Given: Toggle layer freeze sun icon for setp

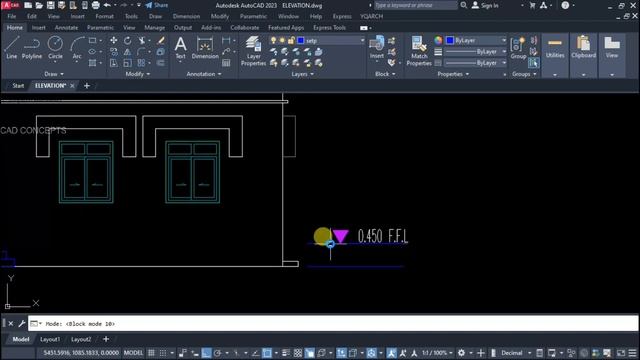Looking at the screenshot, I should [x=282, y=40].
